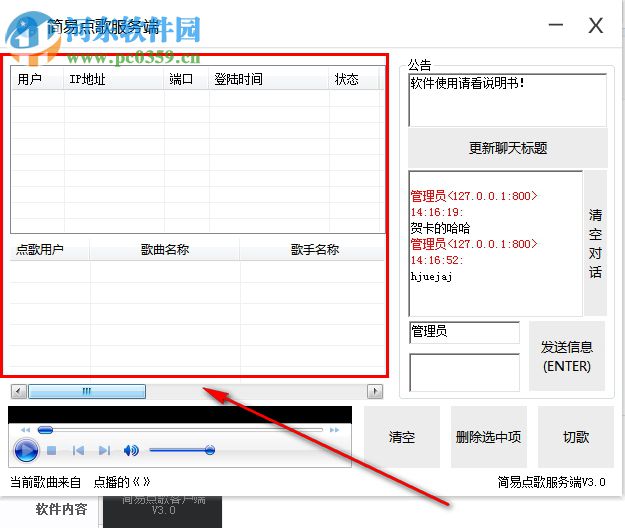This screenshot has height=528, width=625.
Task: Skip to previous track in media player
Action: coord(78,450)
